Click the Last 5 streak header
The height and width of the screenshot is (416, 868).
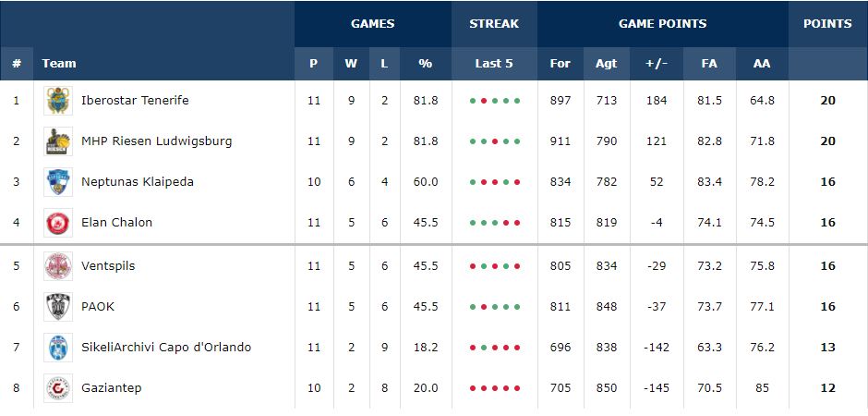click(x=494, y=64)
